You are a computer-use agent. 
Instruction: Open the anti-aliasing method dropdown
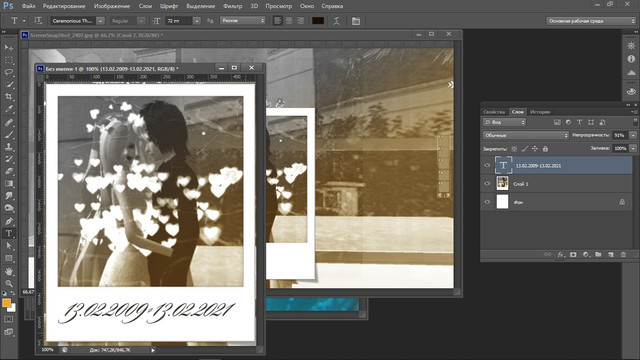click(x=243, y=20)
